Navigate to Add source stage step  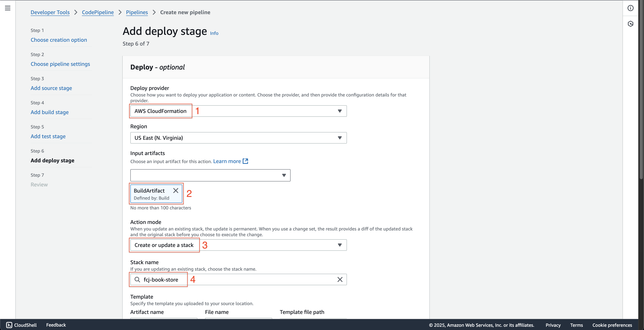point(51,88)
